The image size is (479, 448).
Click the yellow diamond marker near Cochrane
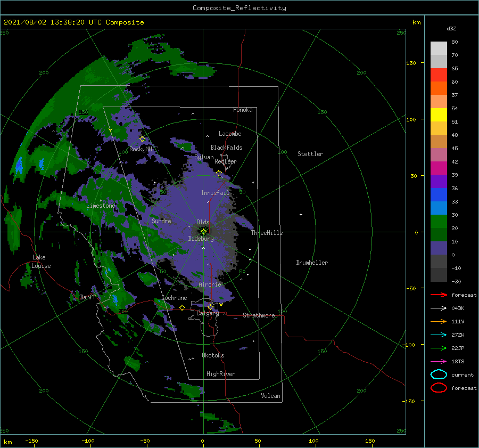point(182,307)
